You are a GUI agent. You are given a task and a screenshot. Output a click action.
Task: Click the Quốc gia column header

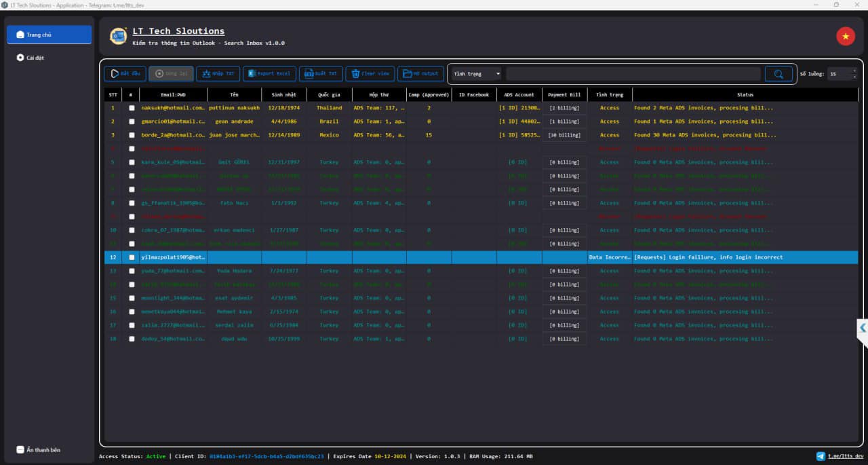[329, 94]
